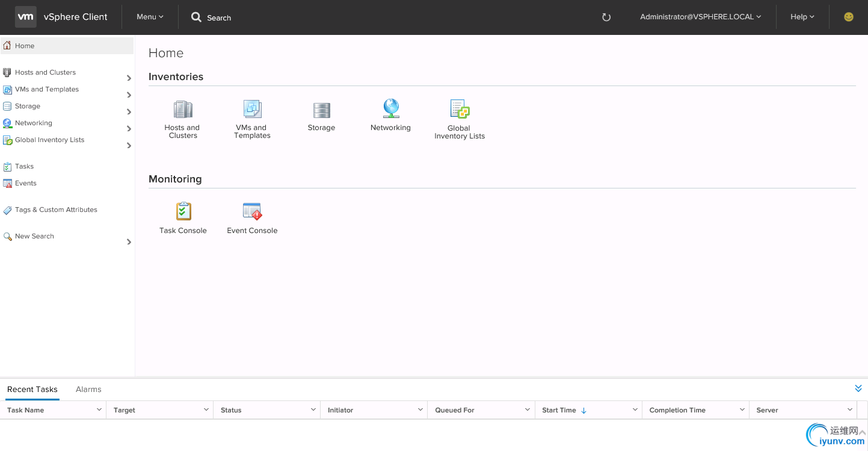Toggle Start Time sort arrow
868x451 pixels.
click(x=583, y=410)
